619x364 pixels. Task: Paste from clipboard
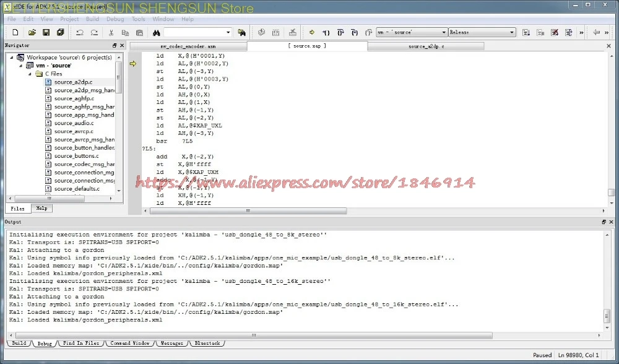point(140,32)
